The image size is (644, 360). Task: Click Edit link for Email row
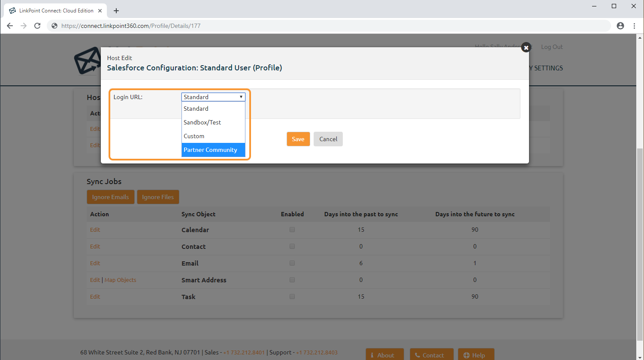click(x=95, y=263)
